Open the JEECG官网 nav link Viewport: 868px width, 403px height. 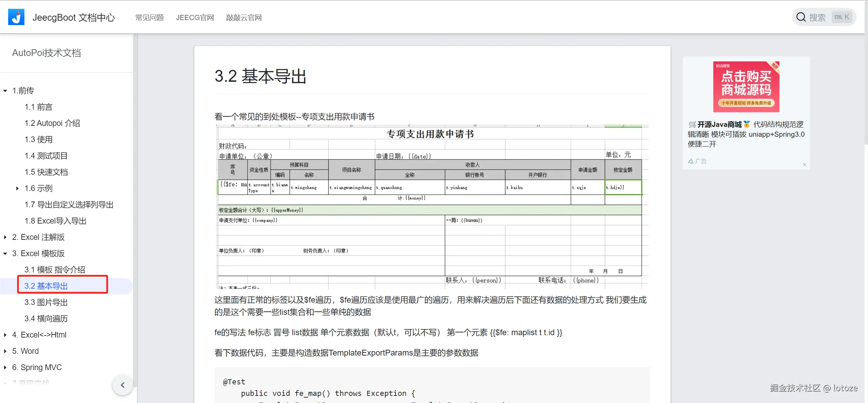tap(195, 18)
